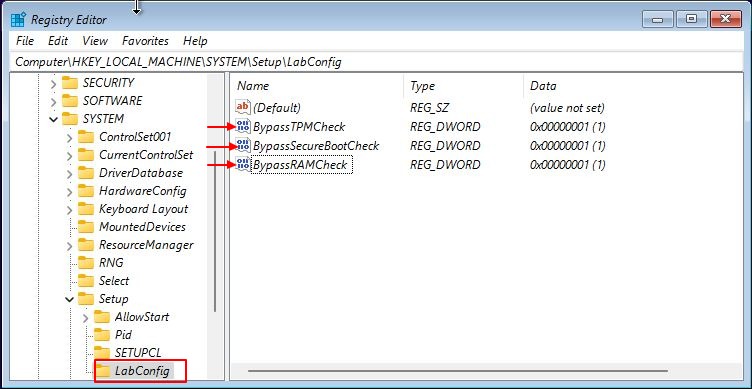
Task: Sort values by the Data column header
Action: coord(633,86)
